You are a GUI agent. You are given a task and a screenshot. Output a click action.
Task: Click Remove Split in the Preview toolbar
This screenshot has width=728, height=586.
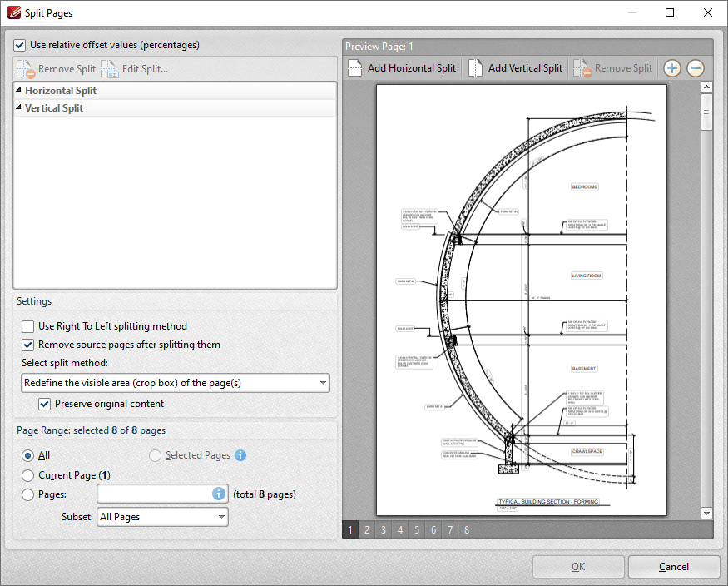(x=613, y=67)
